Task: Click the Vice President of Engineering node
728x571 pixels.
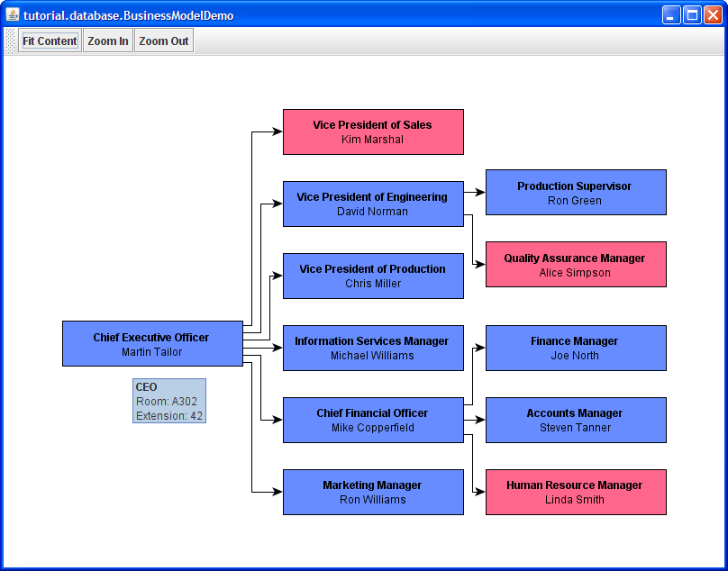Action: [x=373, y=204]
